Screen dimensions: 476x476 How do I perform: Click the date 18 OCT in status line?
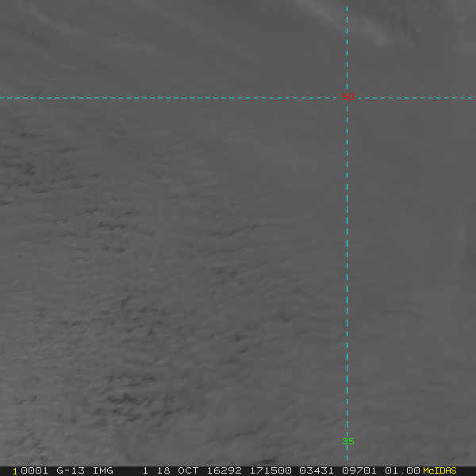point(178,470)
